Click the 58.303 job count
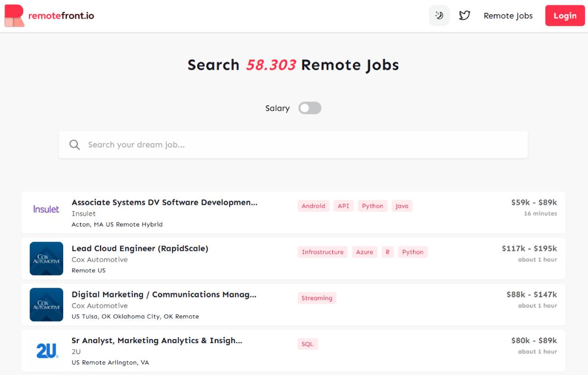 (271, 65)
